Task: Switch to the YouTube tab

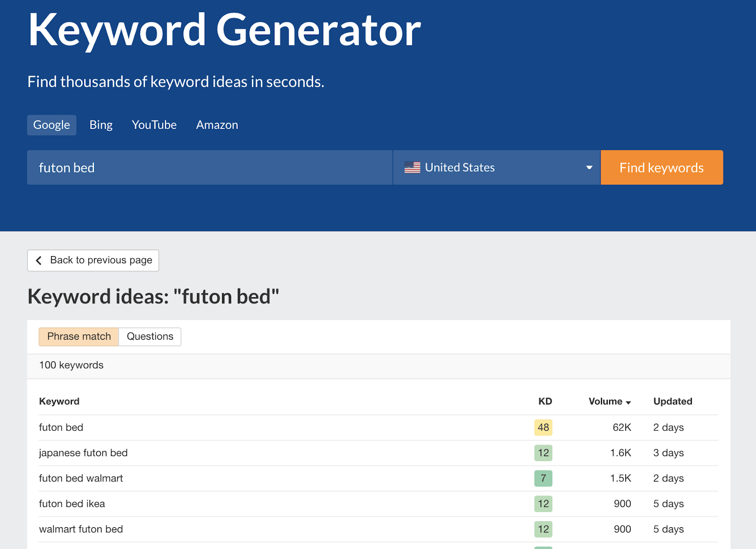Action: (154, 125)
